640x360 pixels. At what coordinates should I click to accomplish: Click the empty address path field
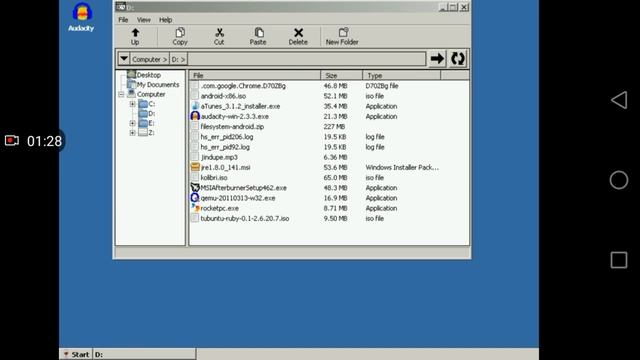pos(307,59)
